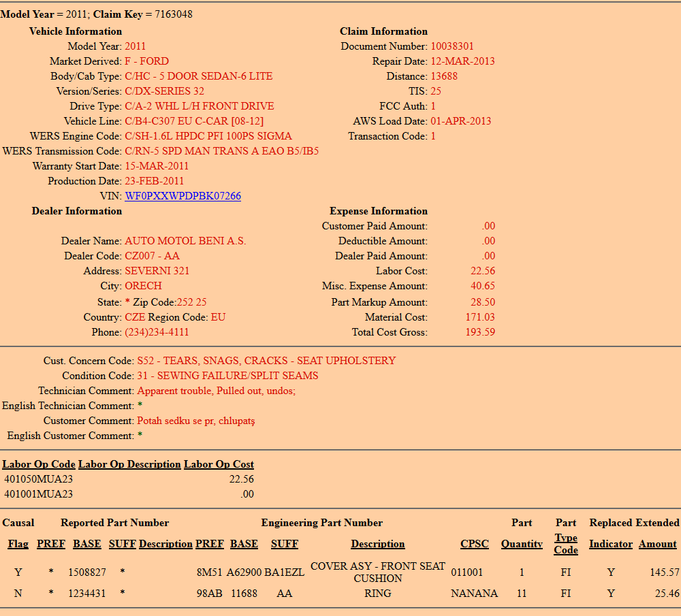This screenshot has height=616, width=681.
Task: Click the Labor Op Code column header
Action: point(39,464)
